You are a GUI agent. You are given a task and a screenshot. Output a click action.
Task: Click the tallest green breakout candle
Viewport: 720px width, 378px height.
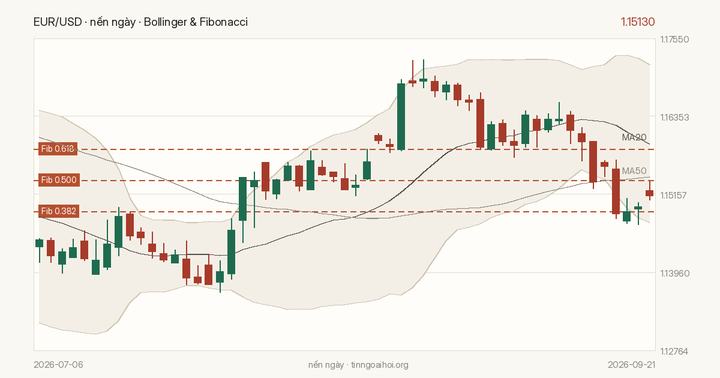(x=401, y=116)
